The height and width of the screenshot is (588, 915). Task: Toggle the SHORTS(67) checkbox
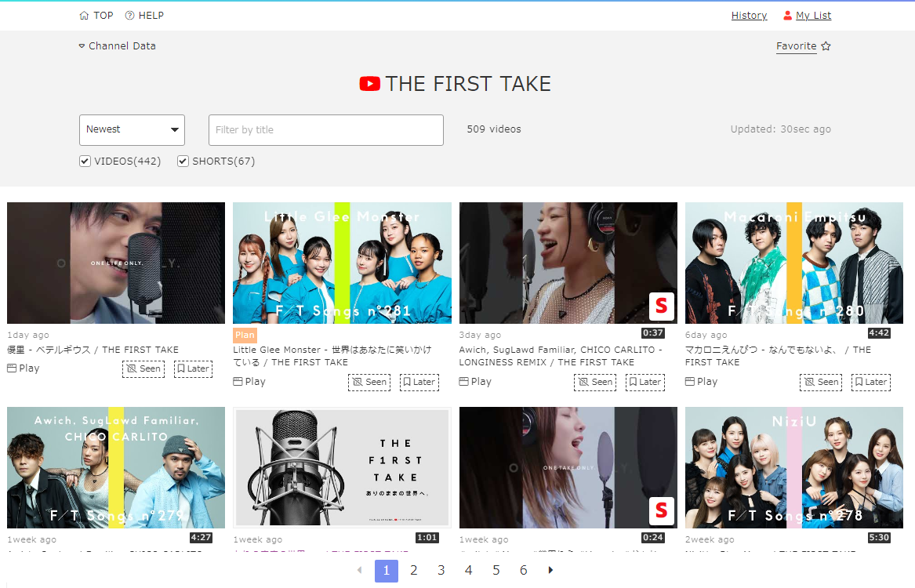183,161
